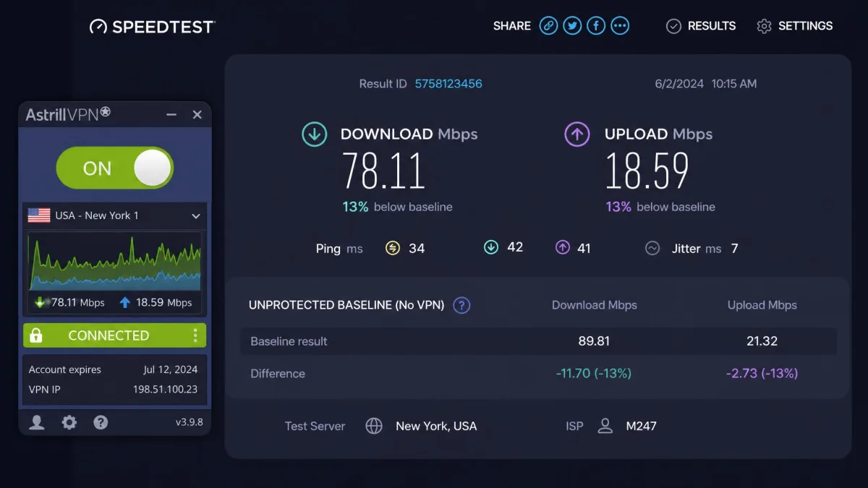The width and height of the screenshot is (868, 488).
Task: Click the upload latency icon next to 41
Action: [x=563, y=247]
